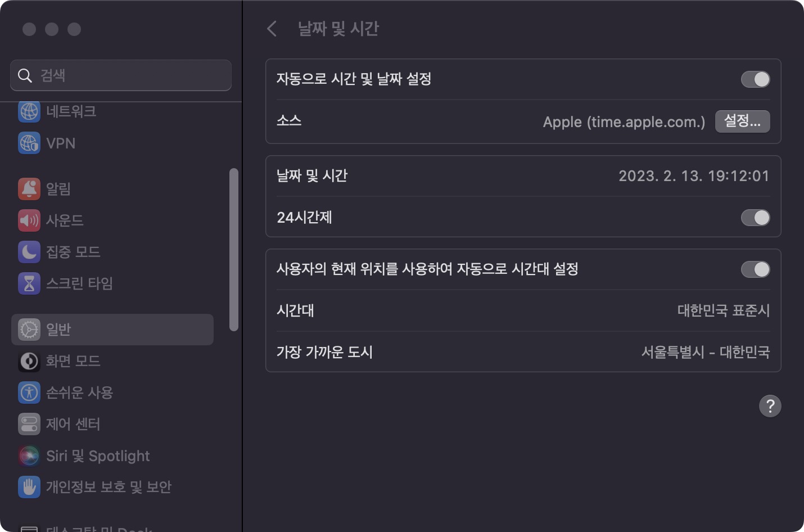Disable automatic time zone by location switch
This screenshot has width=804, height=532.
(x=755, y=269)
